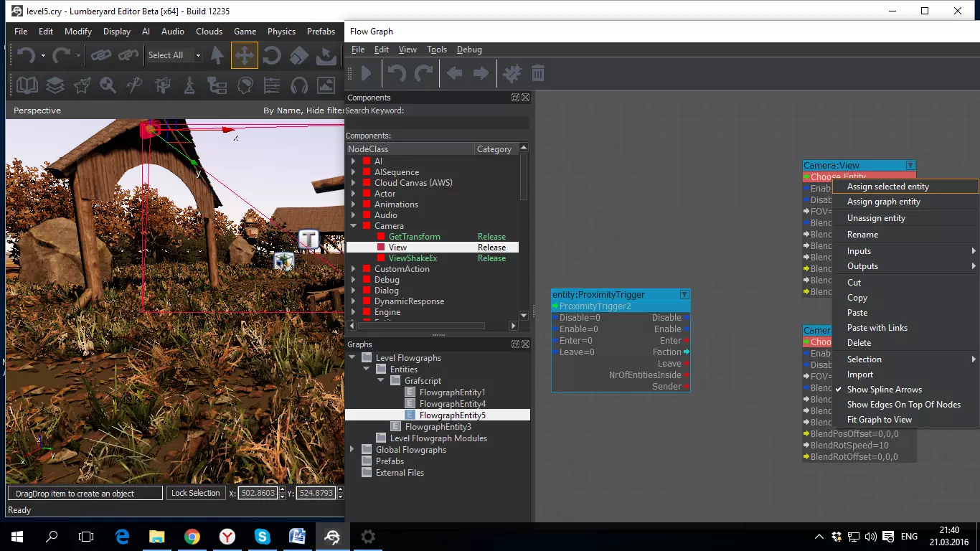
Task: Click the navigate back arrow in Flow Graph
Action: click(454, 73)
